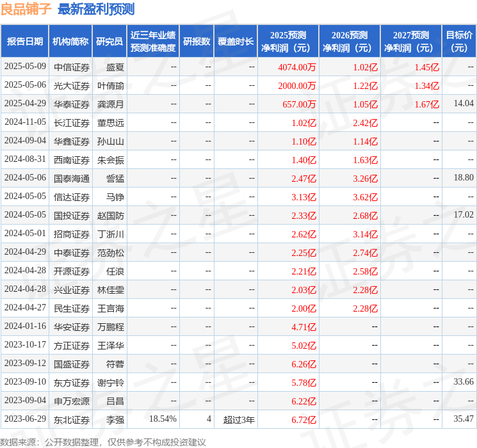Click the date 2024-04-27
This screenshot has height=448, width=477.
(x=25, y=307)
